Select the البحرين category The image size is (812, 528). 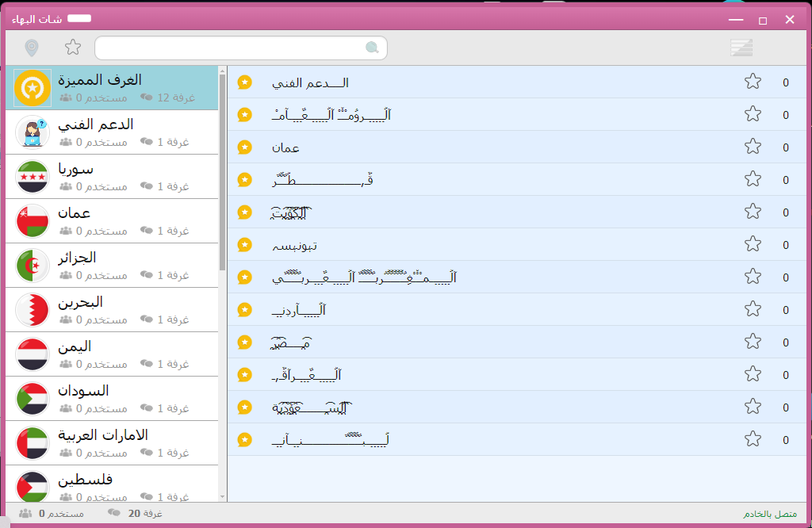tap(112, 309)
